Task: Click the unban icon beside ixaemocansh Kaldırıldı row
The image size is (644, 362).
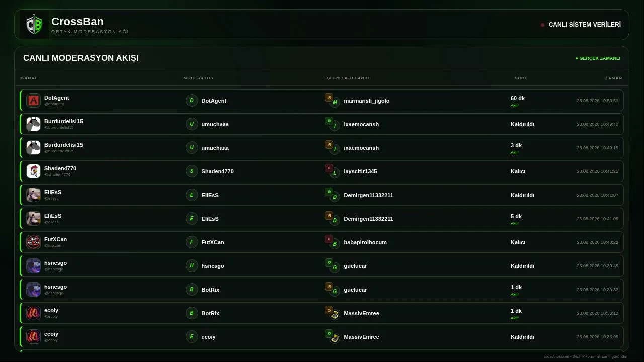Action: [329, 121]
